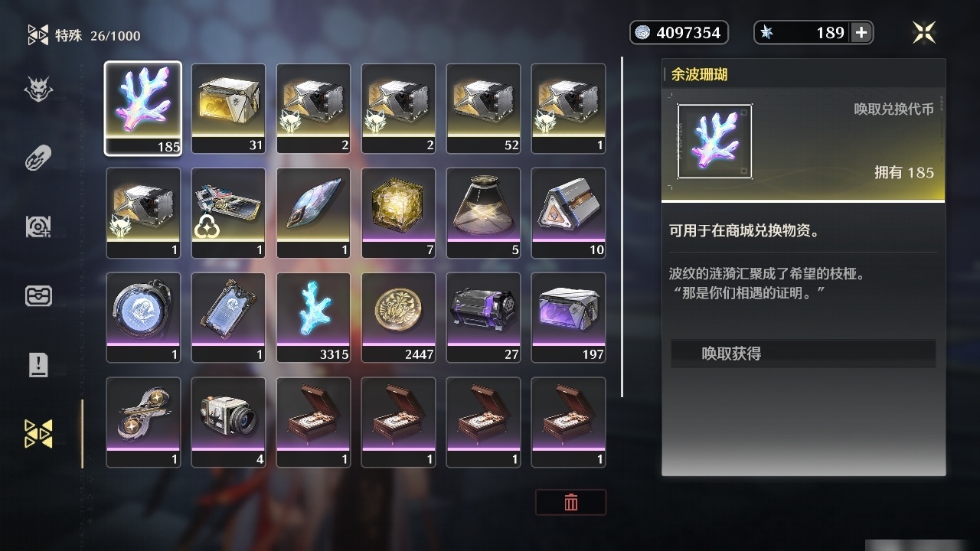
Task: Add more currency with plus button
Action: 861,32
